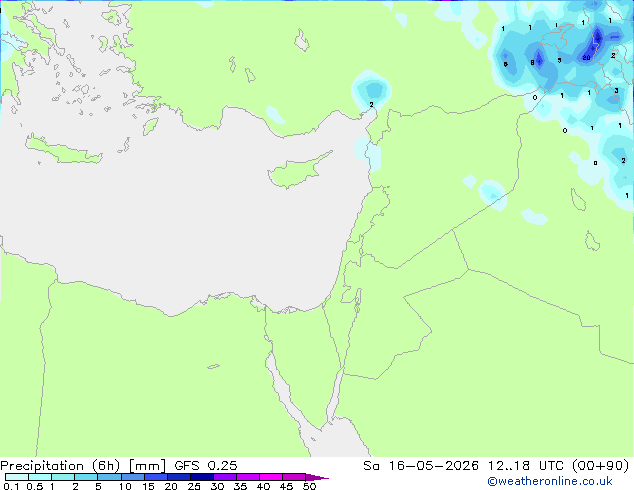The height and width of the screenshot is (490, 634).
Task: Click the 'Precipitation (6h)' title text
Action: (x=60, y=466)
